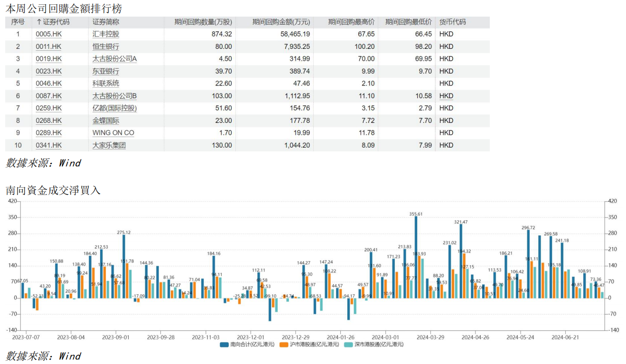Click company name WING ON CO
This screenshot has height=364, width=626.
pyautogui.click(x=113, y=133)
